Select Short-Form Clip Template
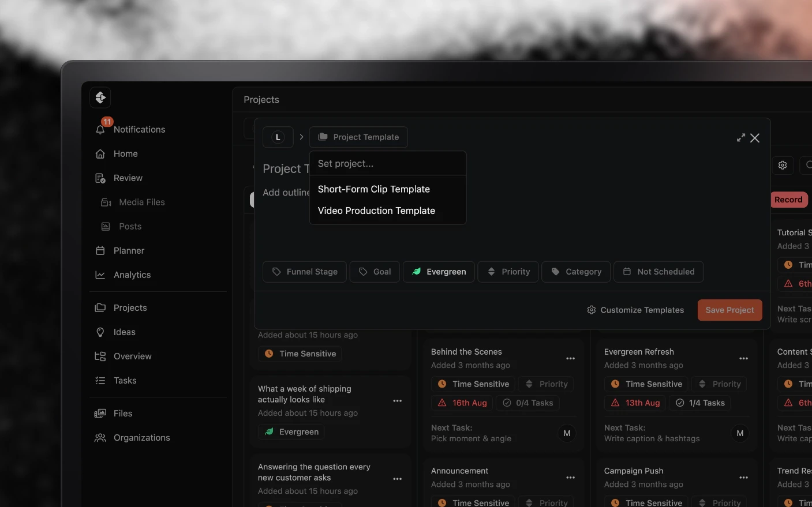This screenshot has width=812, height=507. tap(374, 189)
